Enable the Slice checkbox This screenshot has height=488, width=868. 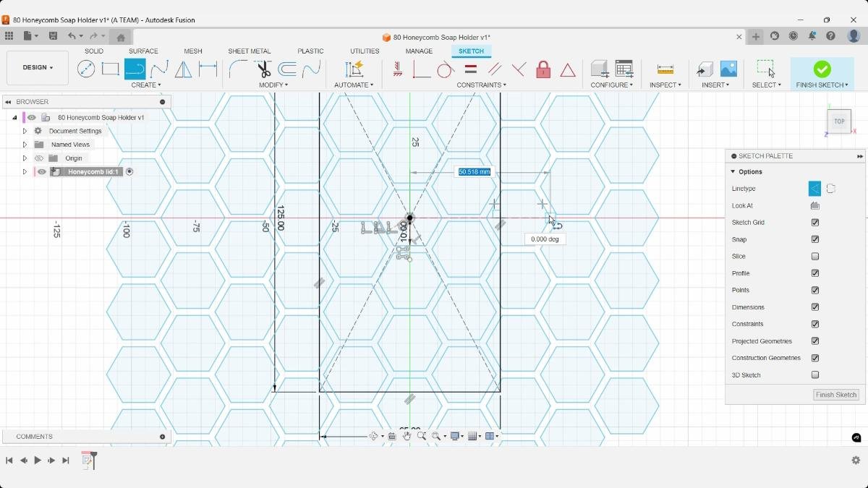click(815, 257)
